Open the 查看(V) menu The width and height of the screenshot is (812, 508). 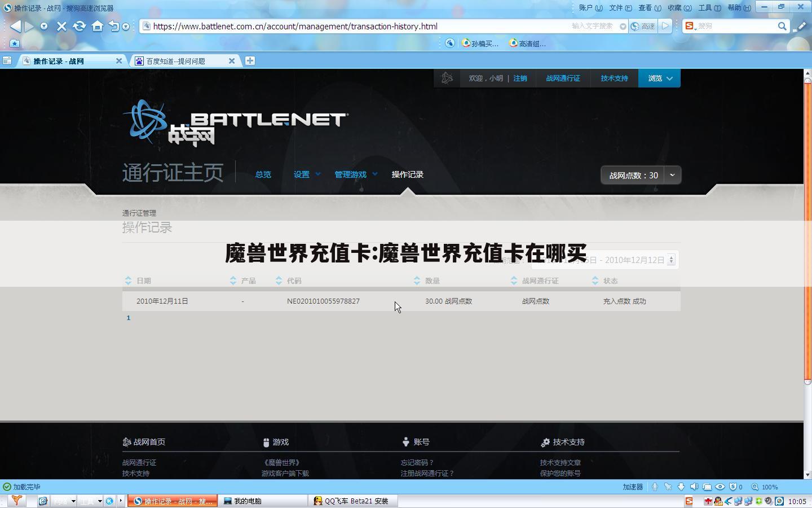pos(650,7)
